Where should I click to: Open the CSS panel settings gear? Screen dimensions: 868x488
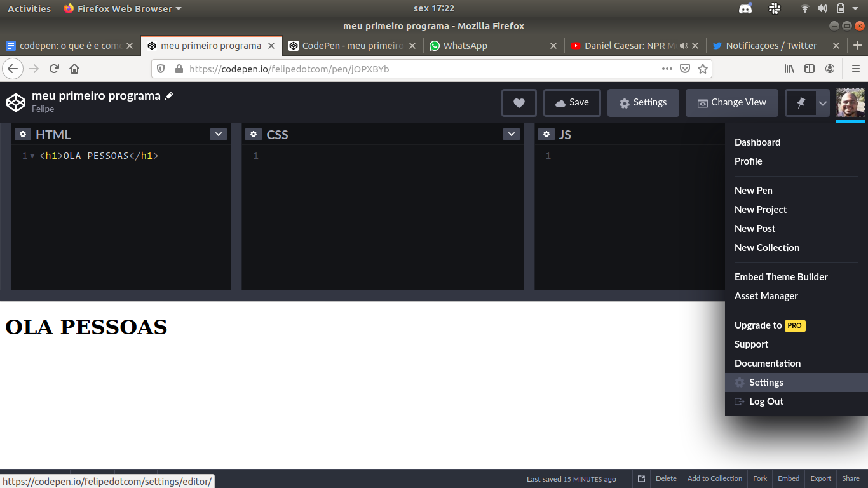click(254, 134)
